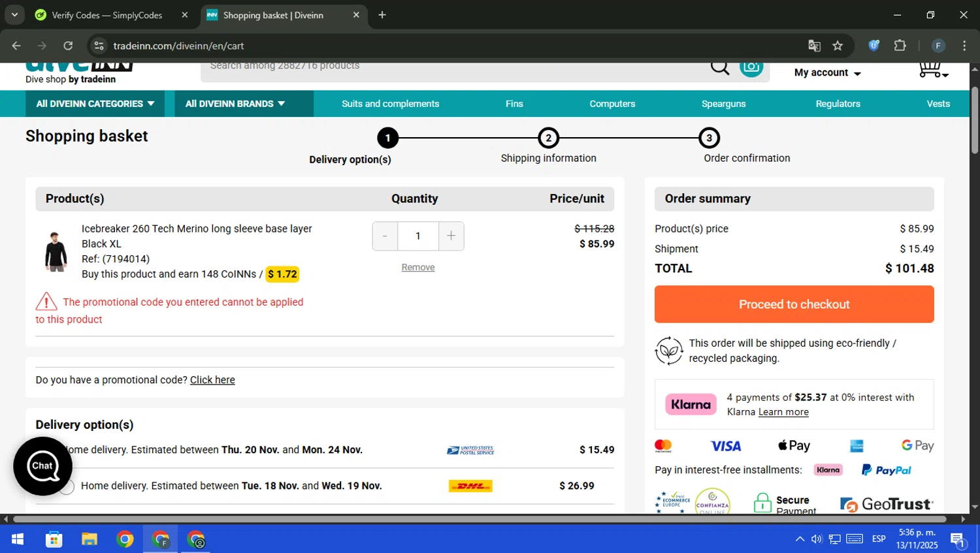980x553 pixels.
Task: Open the camera image search icon
Action: (751, 67)
